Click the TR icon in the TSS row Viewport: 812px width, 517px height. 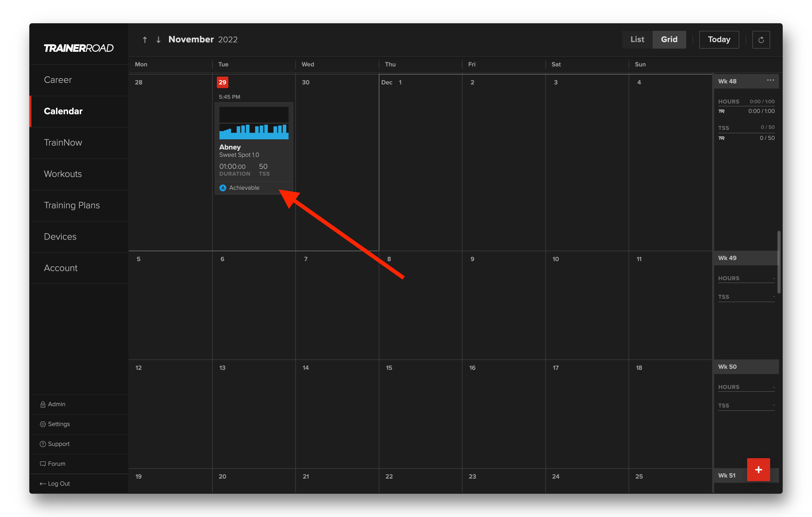coord(721,138)
